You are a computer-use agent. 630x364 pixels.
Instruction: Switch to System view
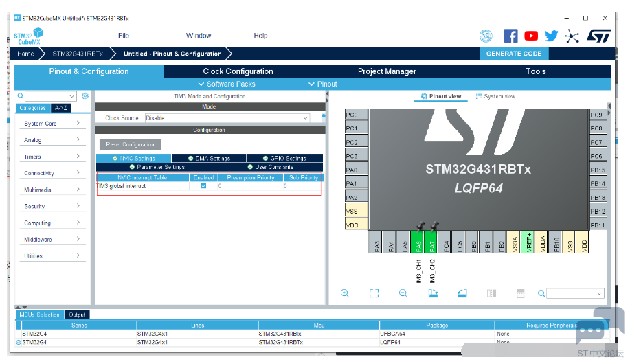[495, 96]
